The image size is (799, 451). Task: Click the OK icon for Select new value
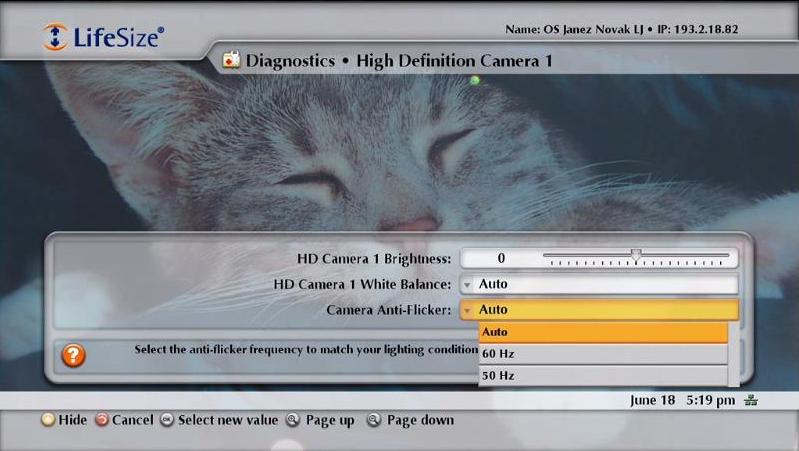coord(167,420)
